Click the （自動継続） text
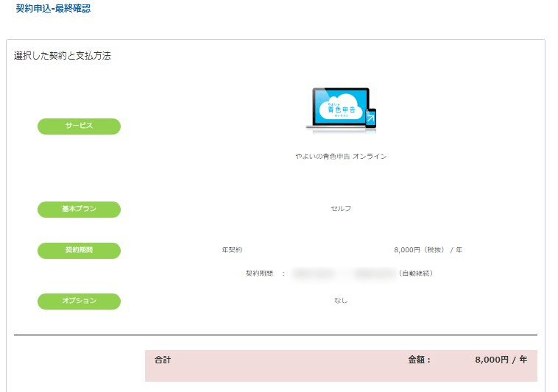The height and width of the screenshot is (392, 558). point(416,274)
